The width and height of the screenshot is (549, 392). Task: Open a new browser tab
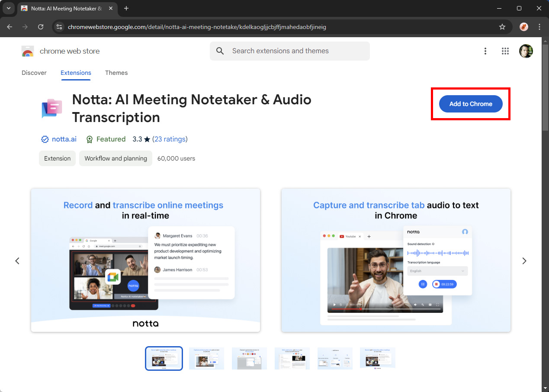tap(126, 8)
